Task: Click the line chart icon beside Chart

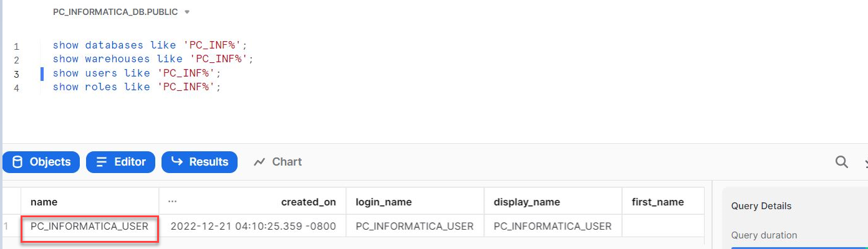Action: click(259, 162)
